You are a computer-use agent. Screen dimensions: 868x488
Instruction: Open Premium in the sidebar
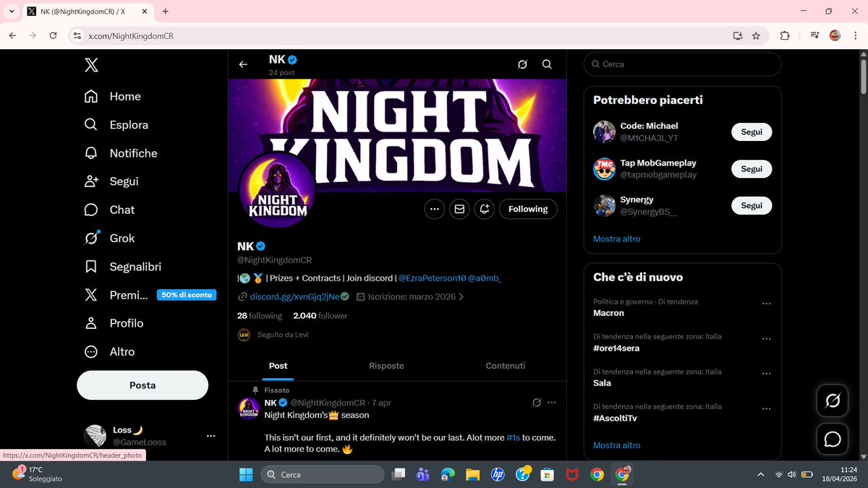tap(116, 295)
